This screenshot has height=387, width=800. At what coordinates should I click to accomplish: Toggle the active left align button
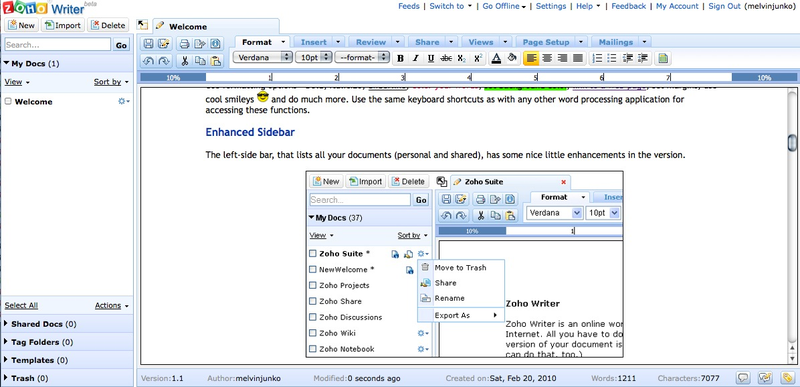coord(531,58)
